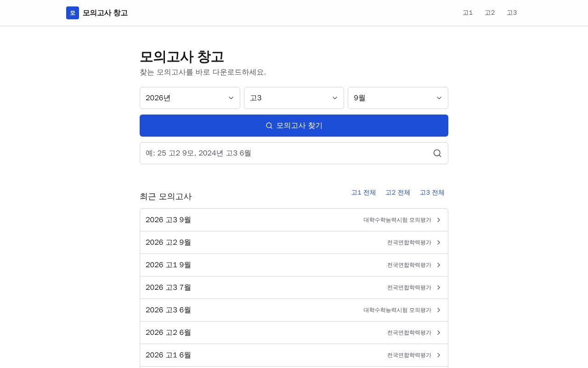Open the 고3 전체 link
The image size is (588, 368).
coord(432,193)
